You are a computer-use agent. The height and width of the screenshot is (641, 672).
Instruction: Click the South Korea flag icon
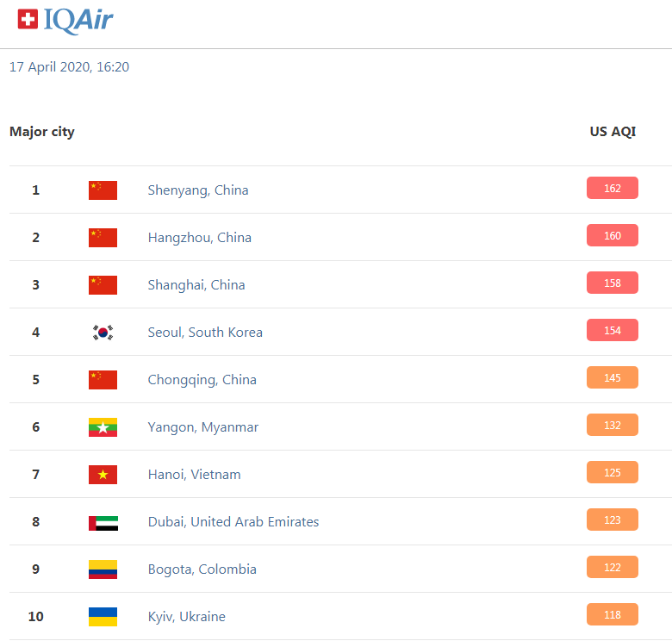(103, 333)
